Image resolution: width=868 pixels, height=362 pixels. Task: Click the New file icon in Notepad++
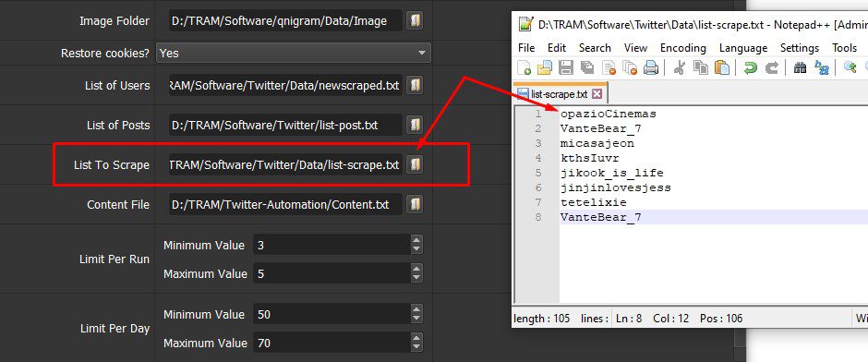524,68
